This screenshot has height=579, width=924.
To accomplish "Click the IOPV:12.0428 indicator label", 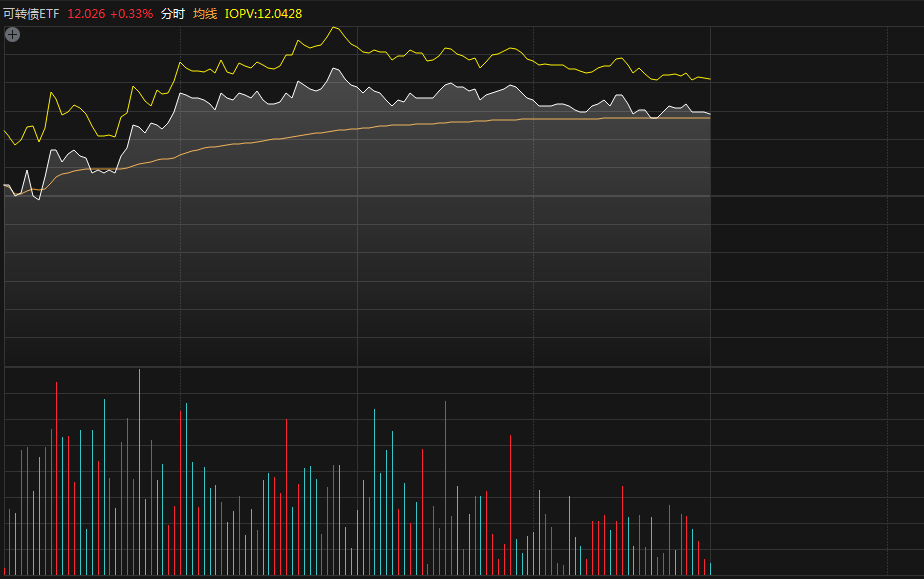I will (x=263, y=14).
